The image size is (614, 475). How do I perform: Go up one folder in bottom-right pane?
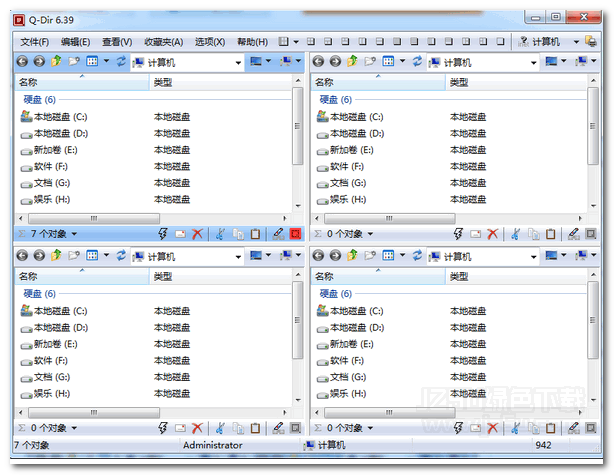[352, 255]
